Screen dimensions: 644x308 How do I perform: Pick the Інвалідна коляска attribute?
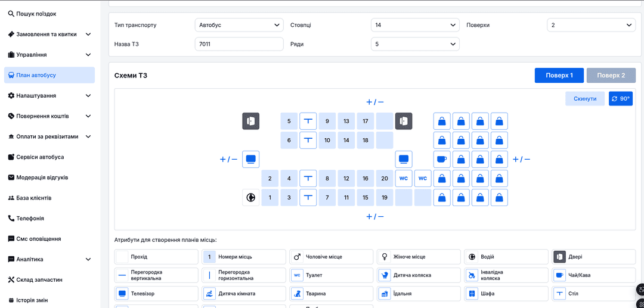pyautogui.click(x=506, y=275)
